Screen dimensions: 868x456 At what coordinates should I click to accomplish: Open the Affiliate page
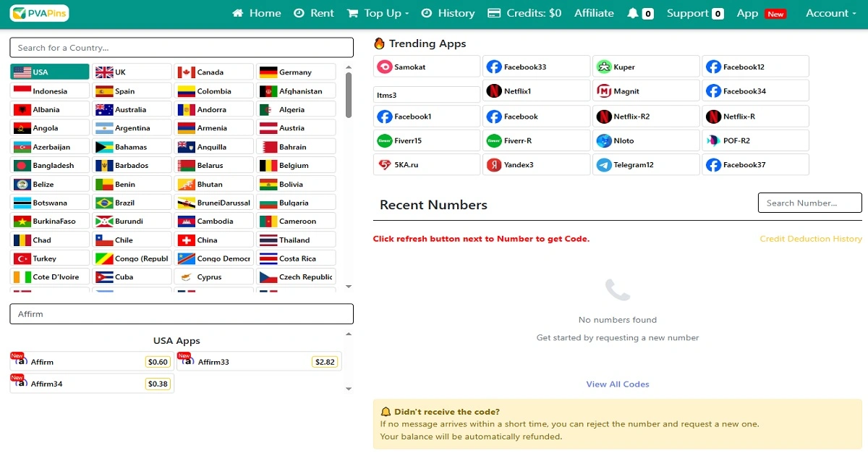point(594,13)
